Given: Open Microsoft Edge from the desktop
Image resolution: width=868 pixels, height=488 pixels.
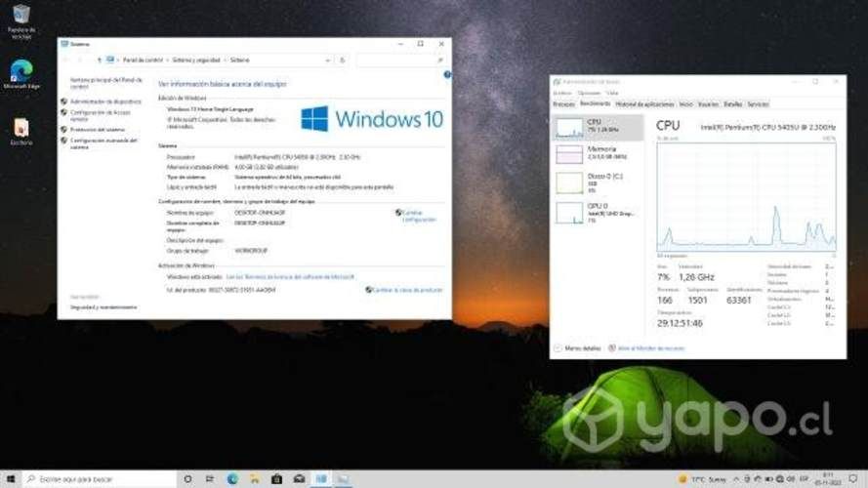Looking at the screenshot, I should tap(21, 70).
